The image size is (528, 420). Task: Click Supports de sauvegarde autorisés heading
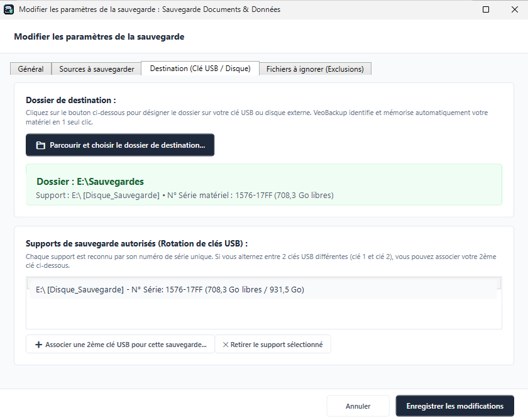(x=137, y=243)
